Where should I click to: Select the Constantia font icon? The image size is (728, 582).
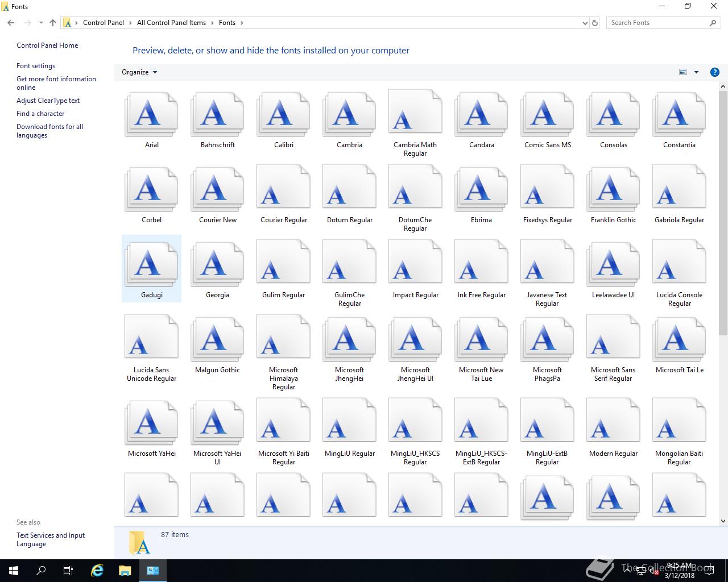pyautogui.click(x=679, y=115)
